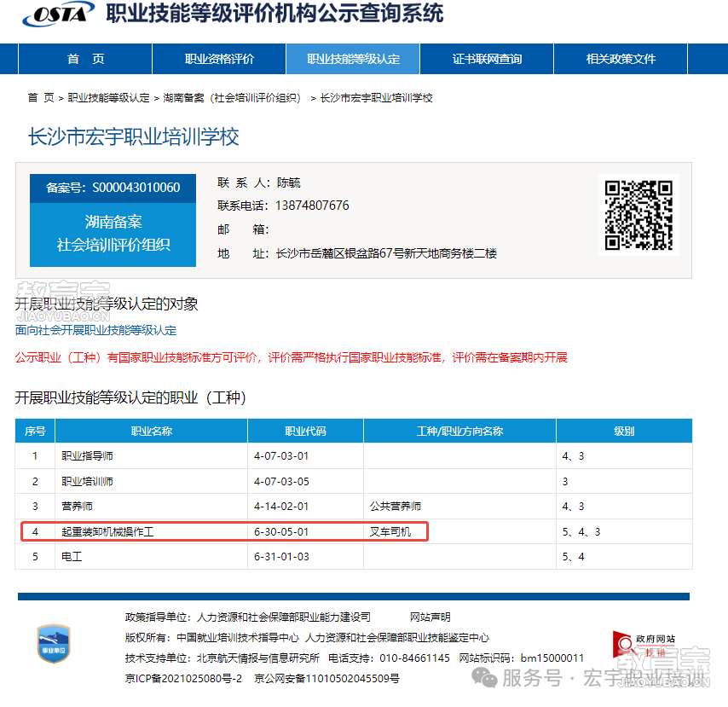Open the 相关政策文件 navigation tab
This screenshot has height=707, width=728.
click(621, 59)
